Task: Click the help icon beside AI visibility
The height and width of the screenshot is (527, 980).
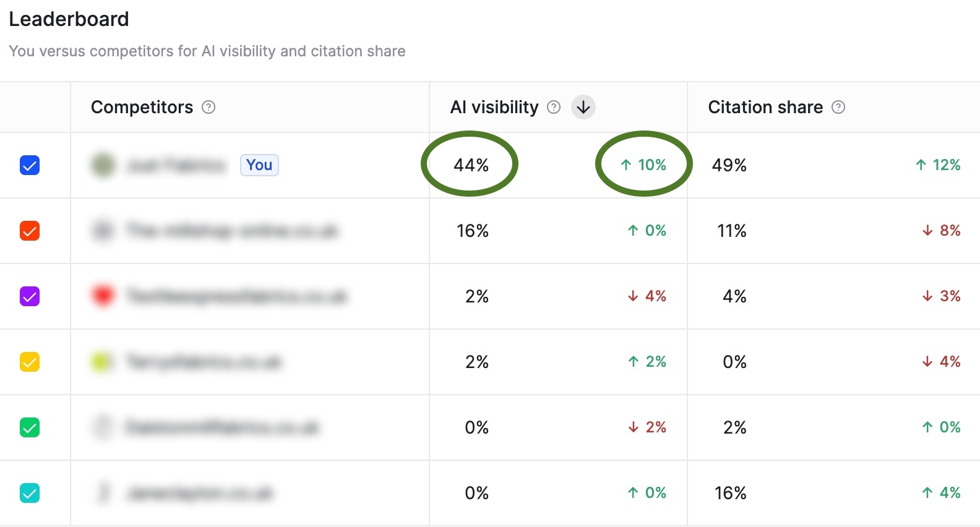Action: click(x=554, y=107)
